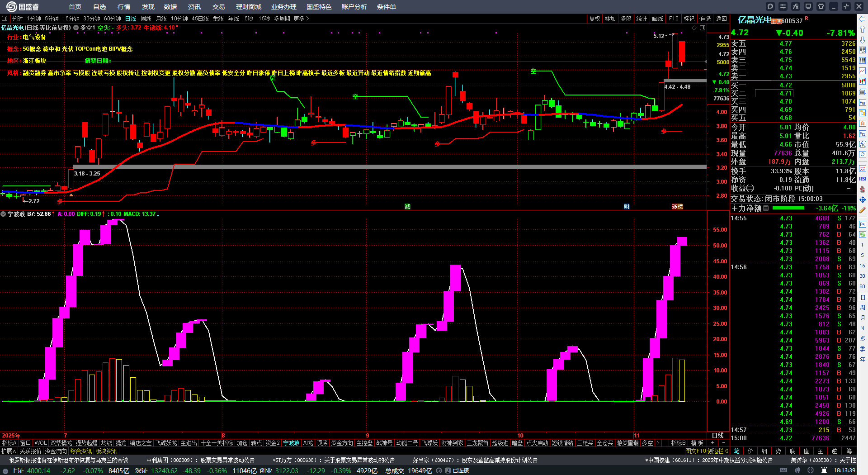
Task: Open 图文F10 link
Action: click(695, 451)
